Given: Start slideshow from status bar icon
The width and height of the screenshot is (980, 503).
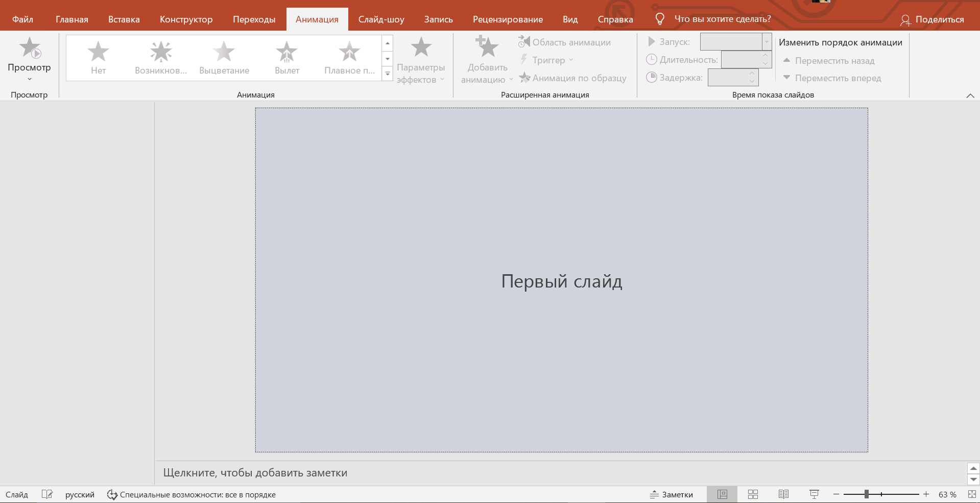Looking at the screenshot, I should click(814, 494).
